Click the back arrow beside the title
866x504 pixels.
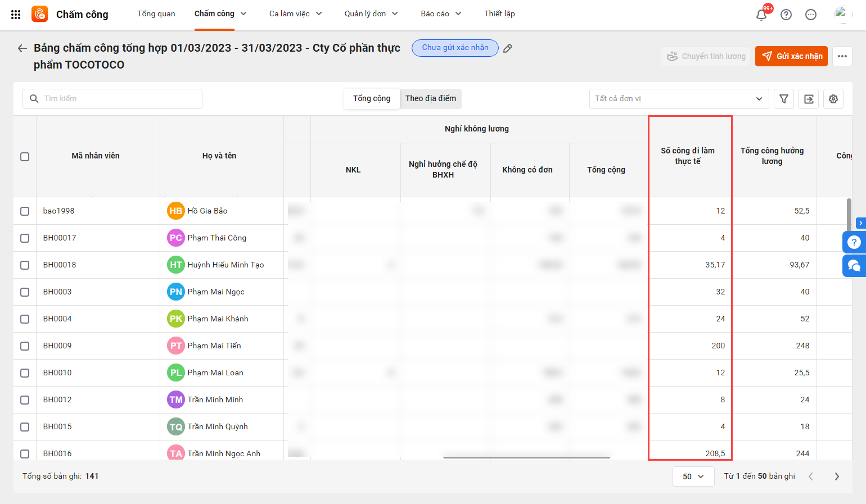click(x=22, y=48)
